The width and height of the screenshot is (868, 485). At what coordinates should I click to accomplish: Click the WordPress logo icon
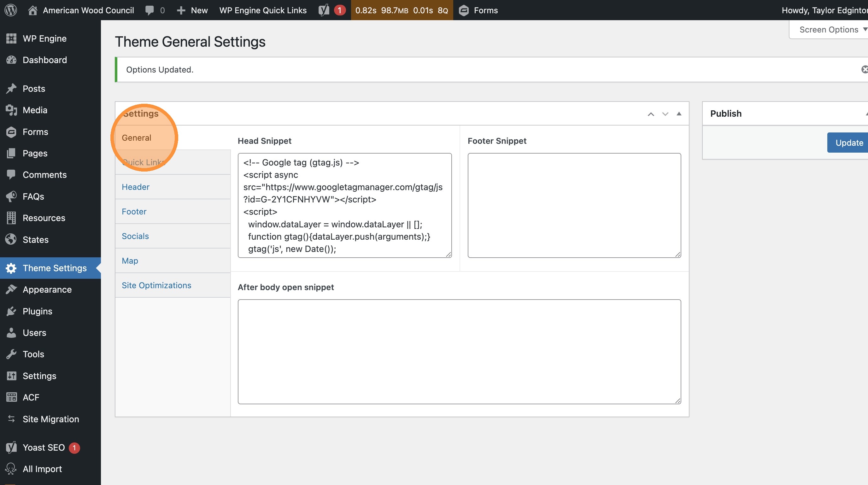11,10
